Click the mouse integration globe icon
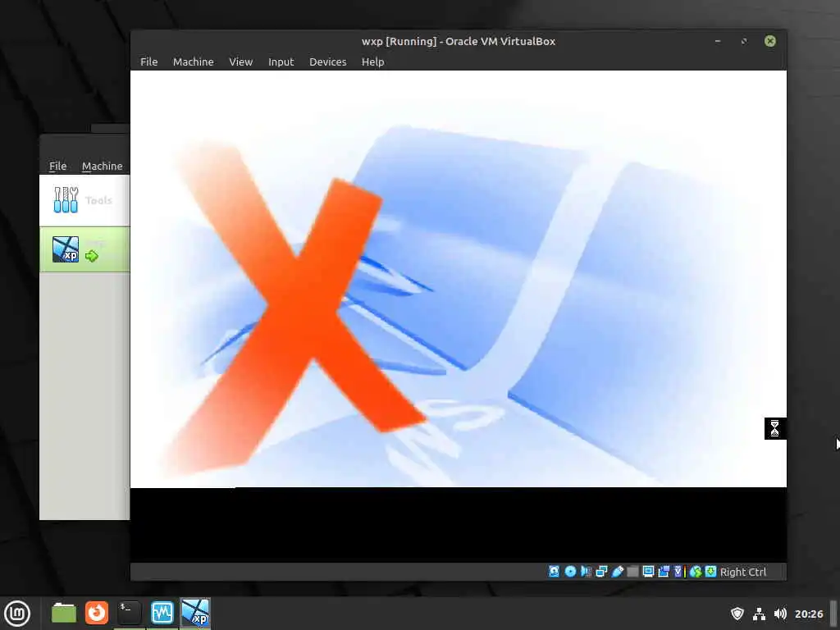840x630 pixels. [x=696, y=572]
